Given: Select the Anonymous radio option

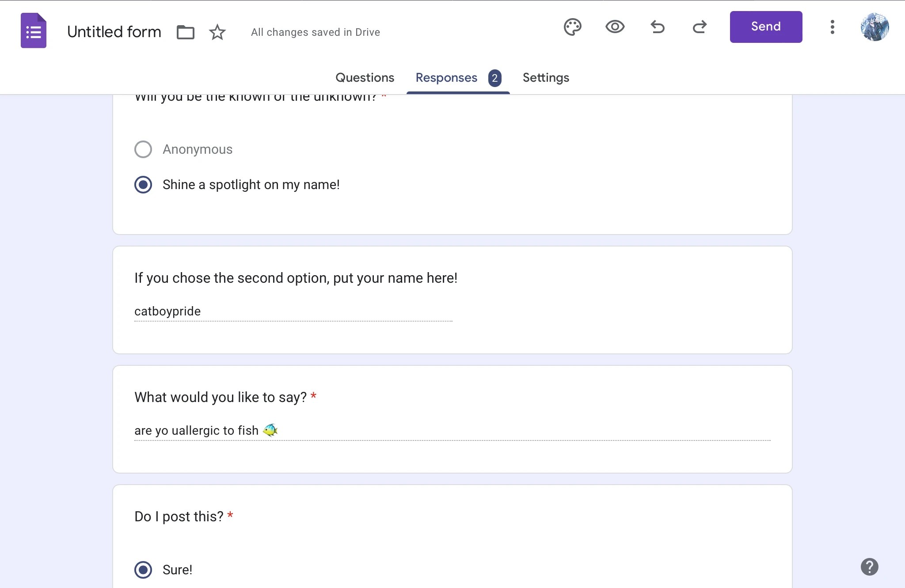Looking at the screenshot, I should 142,149.
